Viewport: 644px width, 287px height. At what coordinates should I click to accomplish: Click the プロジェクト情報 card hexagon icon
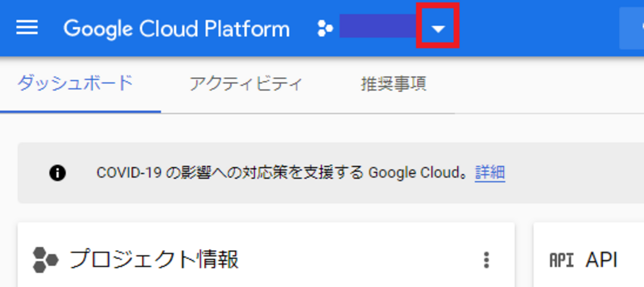tap(46, 260)
